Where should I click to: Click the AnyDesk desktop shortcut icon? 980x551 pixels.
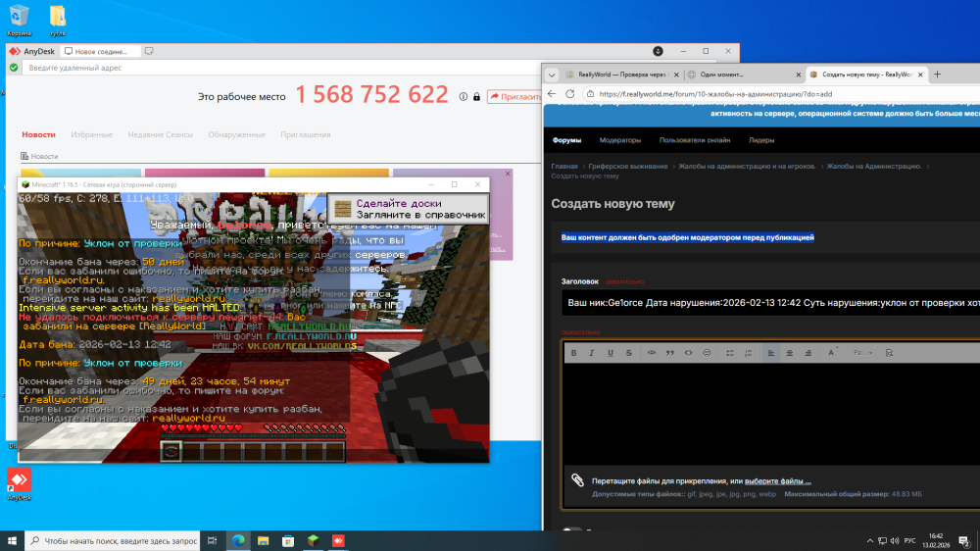(20, 484)
